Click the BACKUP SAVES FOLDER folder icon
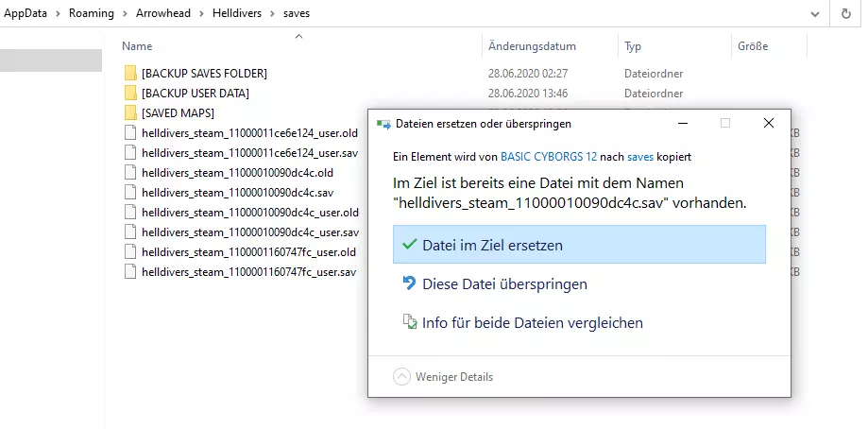 click(x=130, y=74)
